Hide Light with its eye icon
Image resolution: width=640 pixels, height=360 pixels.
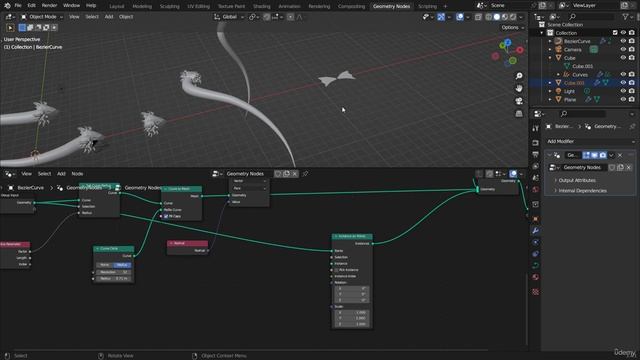[x=623, y=91]
